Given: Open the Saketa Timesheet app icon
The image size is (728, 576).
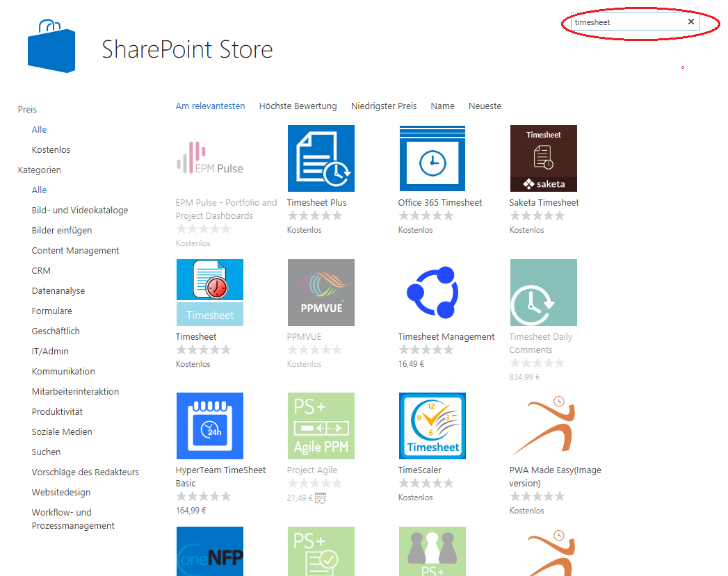Looking at the screenshot, I should [x=544, y=158].
